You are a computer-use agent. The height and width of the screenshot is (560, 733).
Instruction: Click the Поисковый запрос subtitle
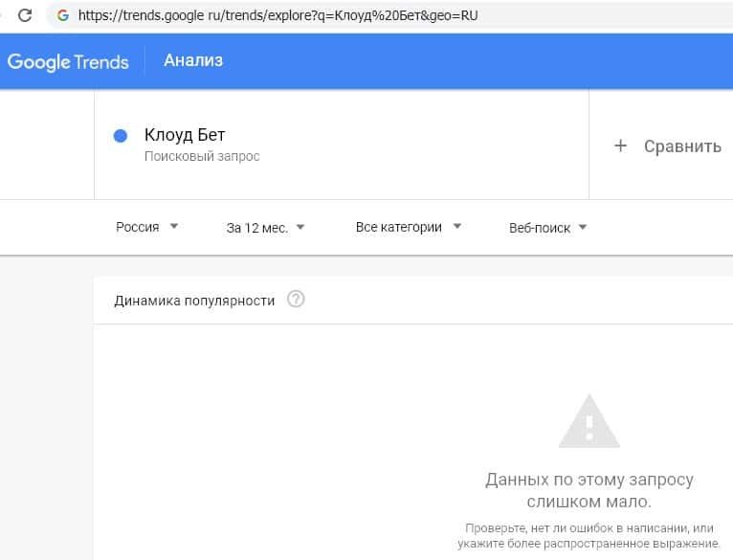click(202, 156)
